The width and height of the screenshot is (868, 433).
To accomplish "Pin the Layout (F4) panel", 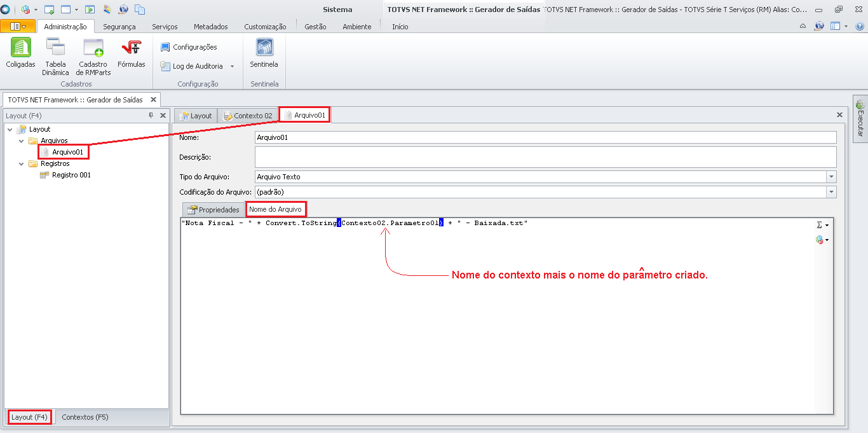I will click(x=151, y=115).
